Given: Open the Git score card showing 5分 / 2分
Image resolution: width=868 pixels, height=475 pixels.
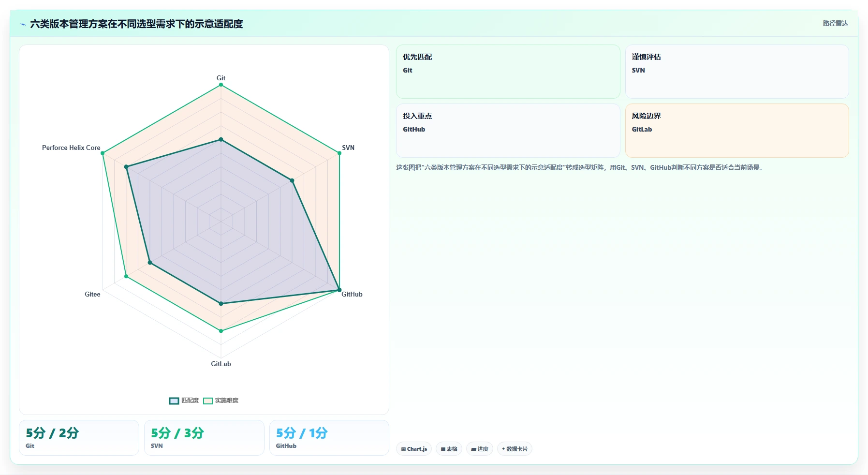Looking at the screenshot, I should click(79, 438).
